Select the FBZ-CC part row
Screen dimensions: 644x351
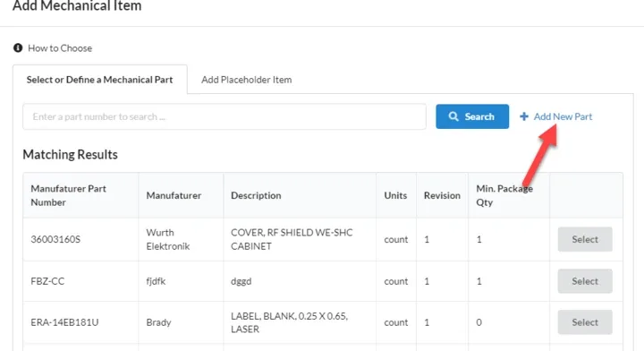(585, 281)
